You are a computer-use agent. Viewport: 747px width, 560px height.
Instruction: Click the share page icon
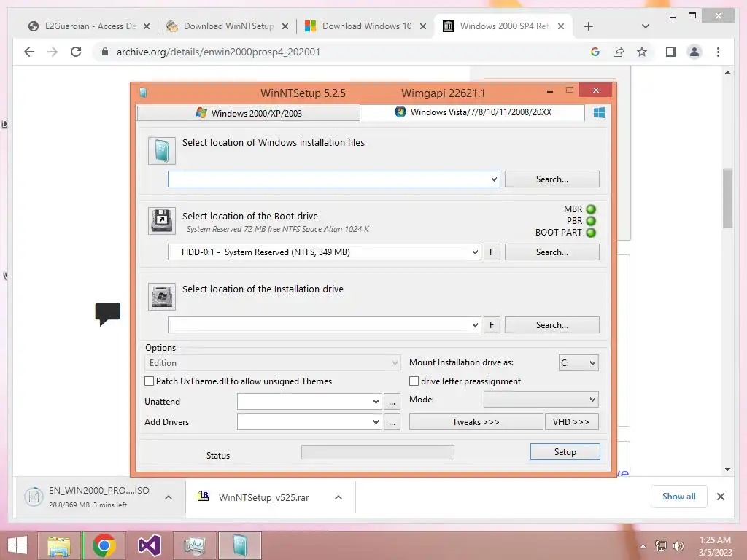(619, 52)
